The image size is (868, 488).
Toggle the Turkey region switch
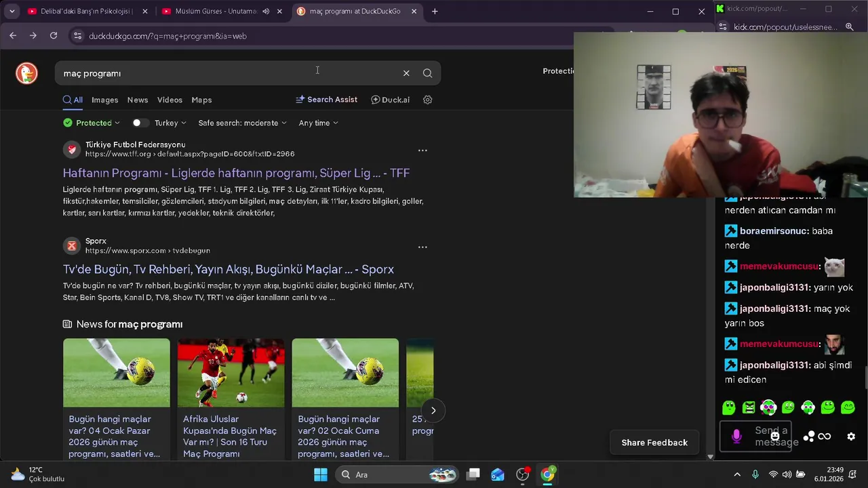click(x=141, y=123)
